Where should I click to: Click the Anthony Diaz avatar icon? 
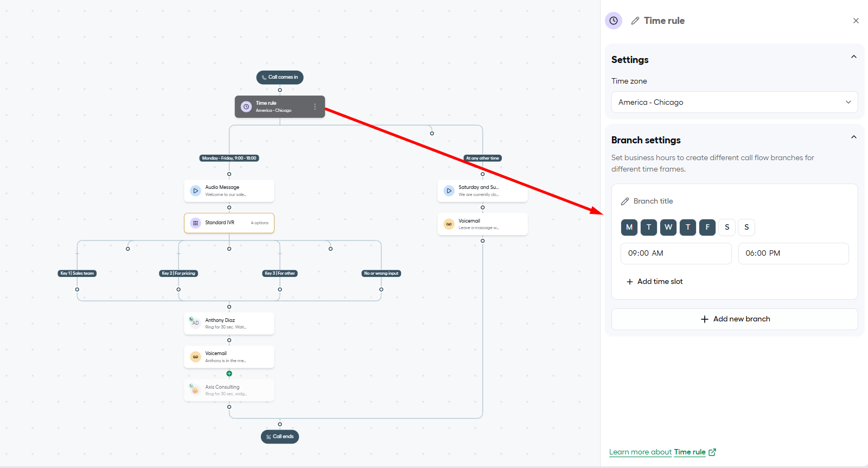195,322
